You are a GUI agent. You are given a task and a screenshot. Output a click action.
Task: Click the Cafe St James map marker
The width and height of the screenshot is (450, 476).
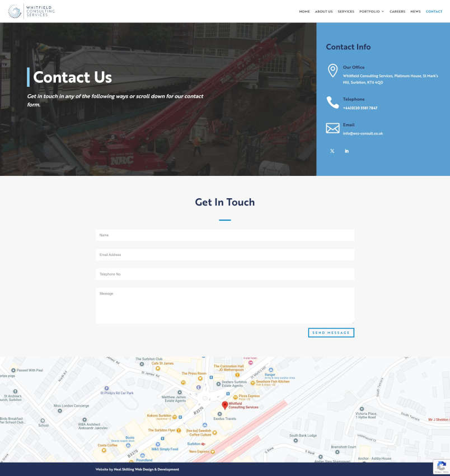pyautogui.click(x=157, y=368)
